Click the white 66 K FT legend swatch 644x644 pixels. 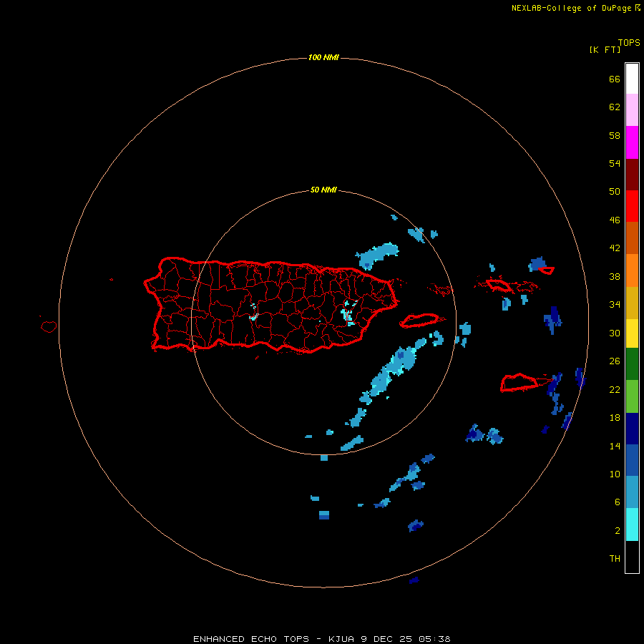632,79
